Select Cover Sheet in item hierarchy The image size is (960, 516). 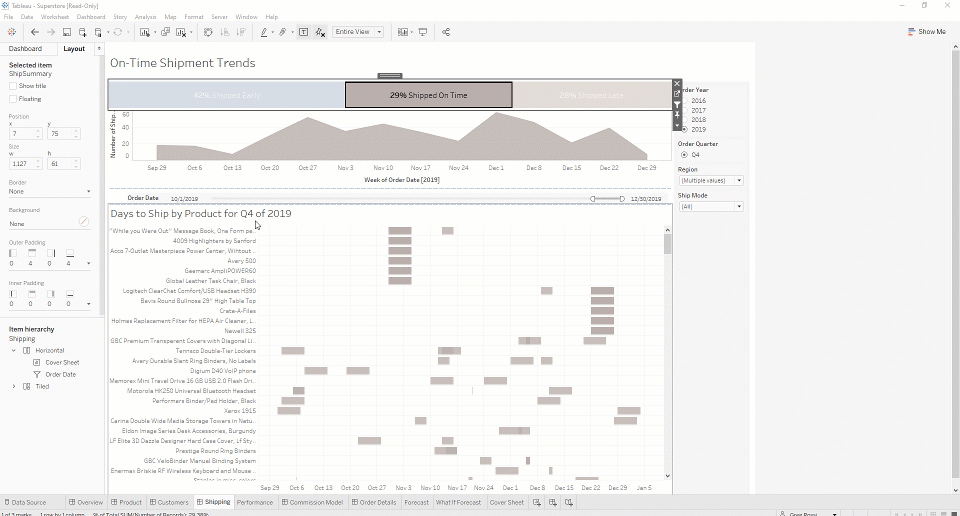pyautogui.click(x=62, y=362)
